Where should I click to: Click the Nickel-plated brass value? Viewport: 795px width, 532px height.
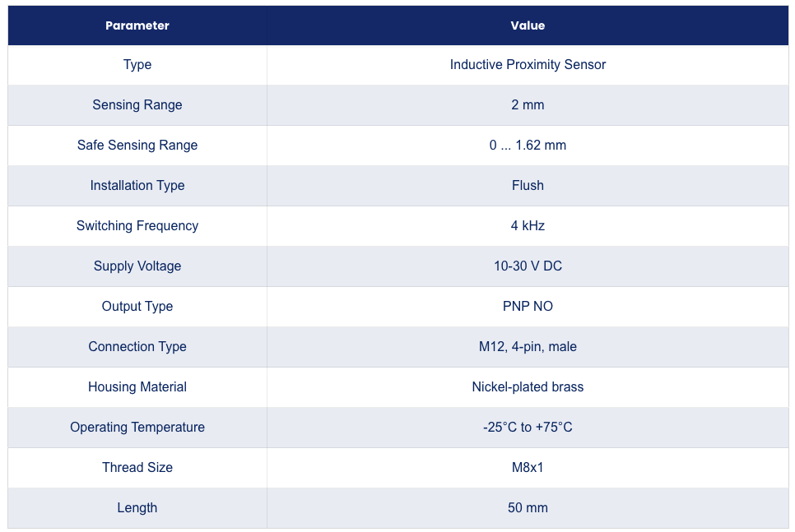click(x=528, y=387)
